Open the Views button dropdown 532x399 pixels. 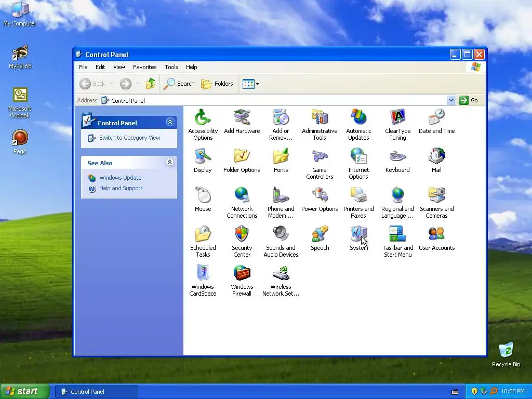click(x=257, y=84)
